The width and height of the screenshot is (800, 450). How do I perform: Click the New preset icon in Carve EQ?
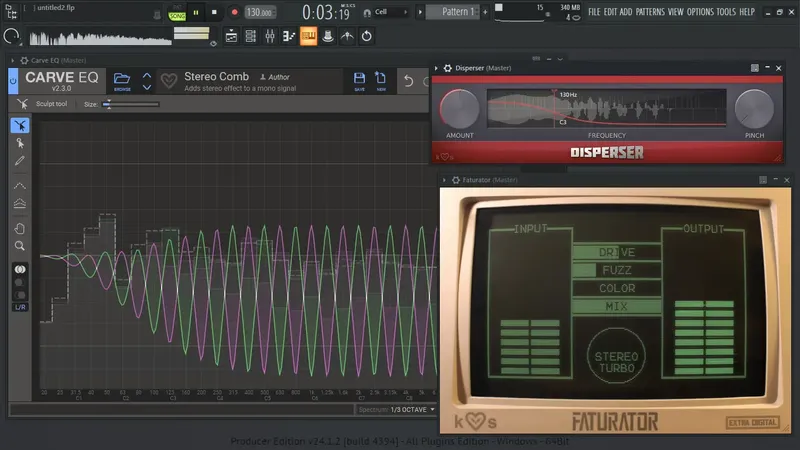click(x=381, y=81)
